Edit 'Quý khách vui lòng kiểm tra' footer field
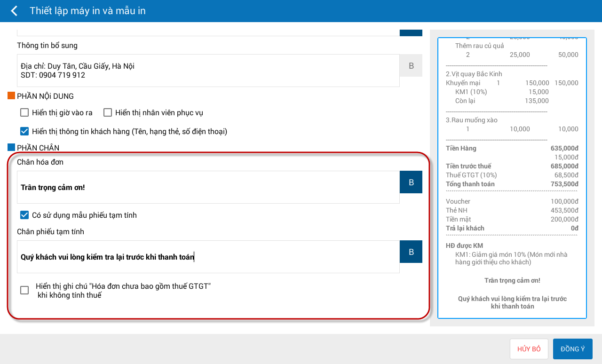The image size is (602, 364). 208,257
